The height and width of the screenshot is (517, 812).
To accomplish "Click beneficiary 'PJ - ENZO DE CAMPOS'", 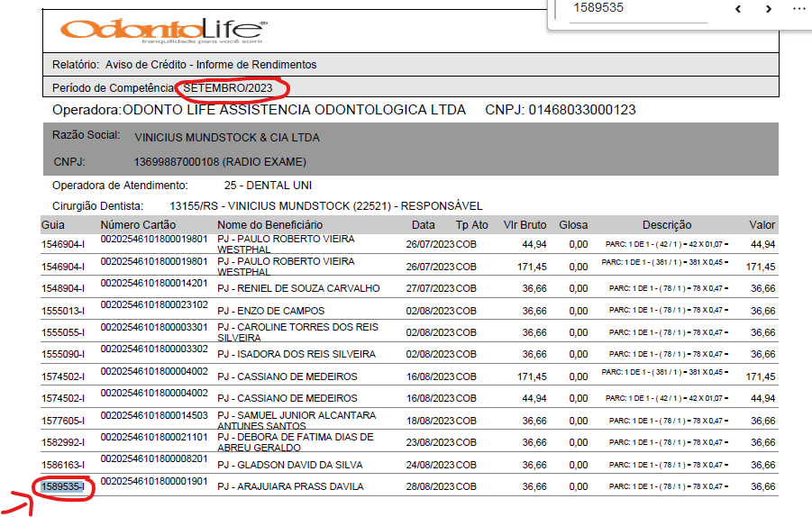I will click(x=271, y=311).
